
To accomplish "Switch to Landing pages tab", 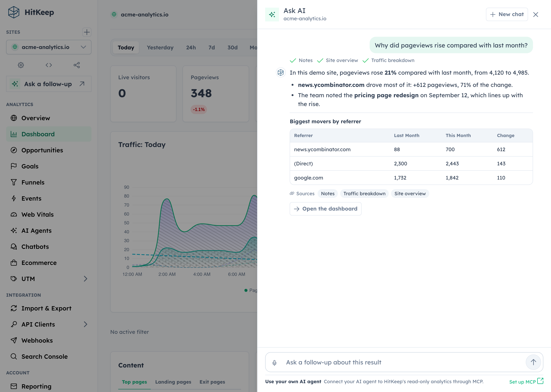I will tap(173, 382).
